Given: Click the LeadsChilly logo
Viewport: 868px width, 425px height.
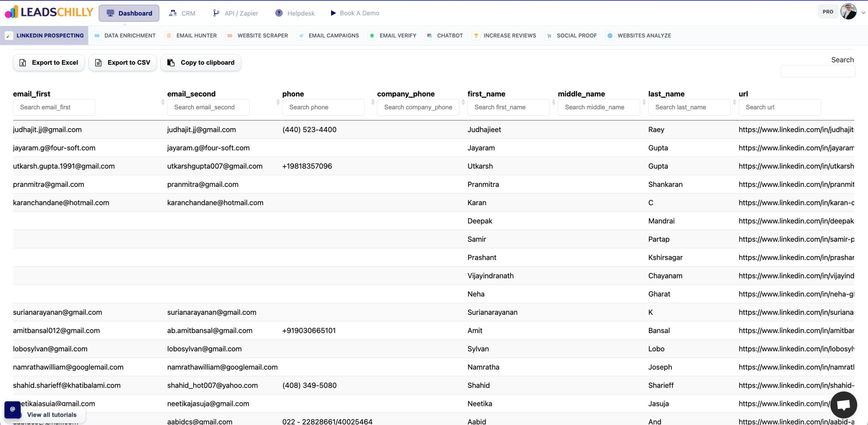Looking at the screenshot, I should pyautogui.click(x=49, y=12).
